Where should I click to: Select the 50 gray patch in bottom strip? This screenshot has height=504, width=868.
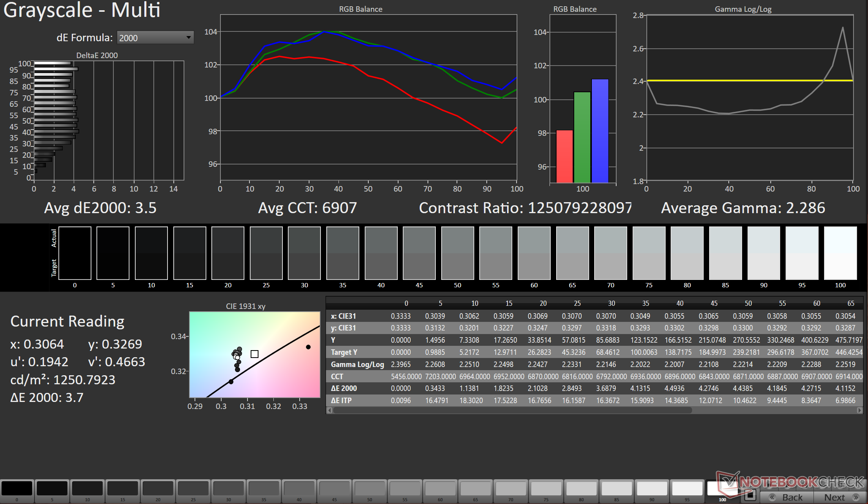pos(369,489)
